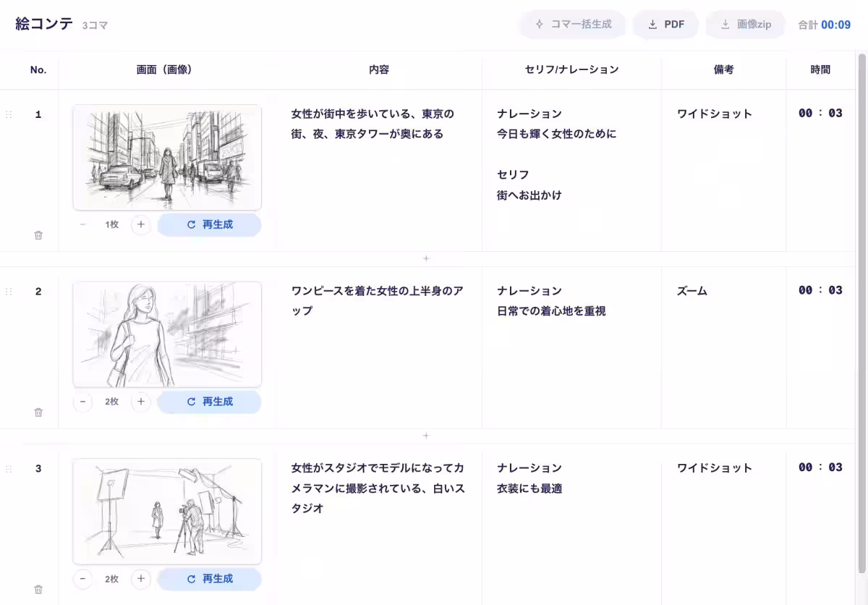Edit frame 2 note ズーム

[692, 291]
